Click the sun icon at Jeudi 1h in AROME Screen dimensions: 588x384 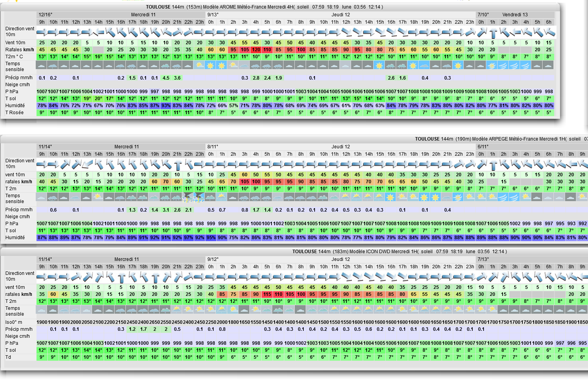tap(222, 66)
